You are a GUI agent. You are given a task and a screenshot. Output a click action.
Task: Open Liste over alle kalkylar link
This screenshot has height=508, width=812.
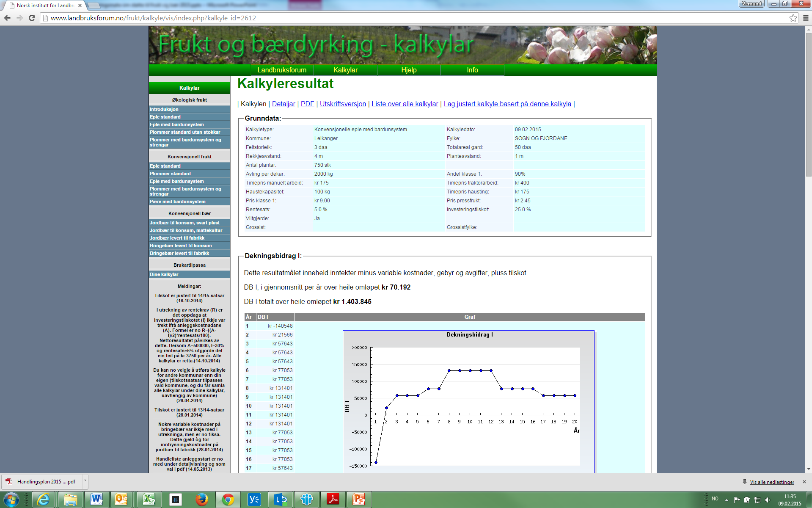click(x=405, y=104)
